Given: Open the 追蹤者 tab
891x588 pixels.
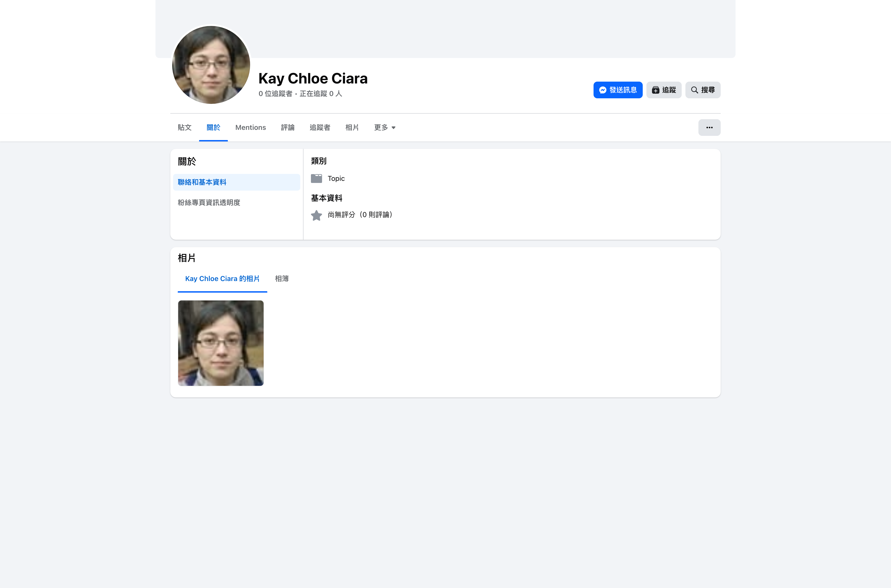Looking at the screenshot, I should pyautogui.click(x=320, y=128).
